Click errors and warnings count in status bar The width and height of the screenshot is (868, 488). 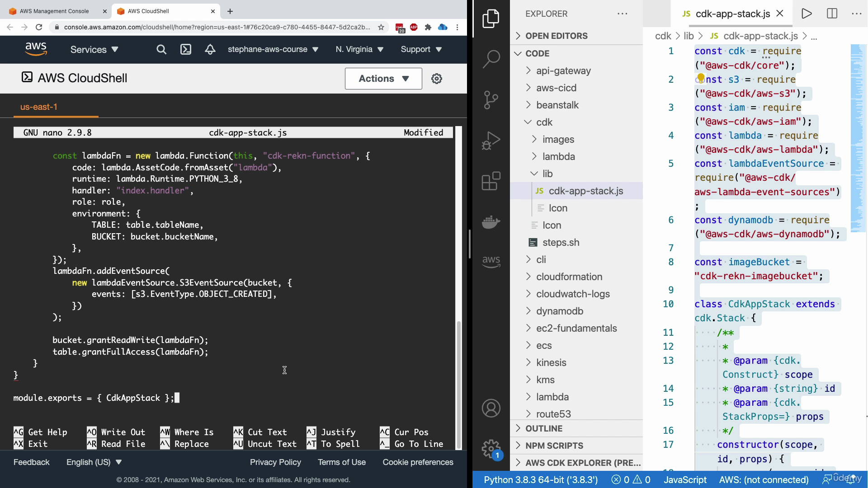(x=631, y=480)
